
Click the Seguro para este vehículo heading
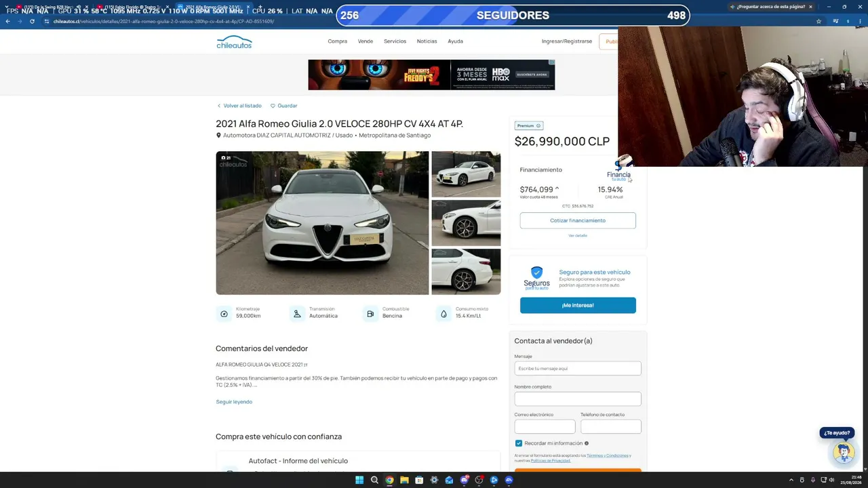[595, 272]
